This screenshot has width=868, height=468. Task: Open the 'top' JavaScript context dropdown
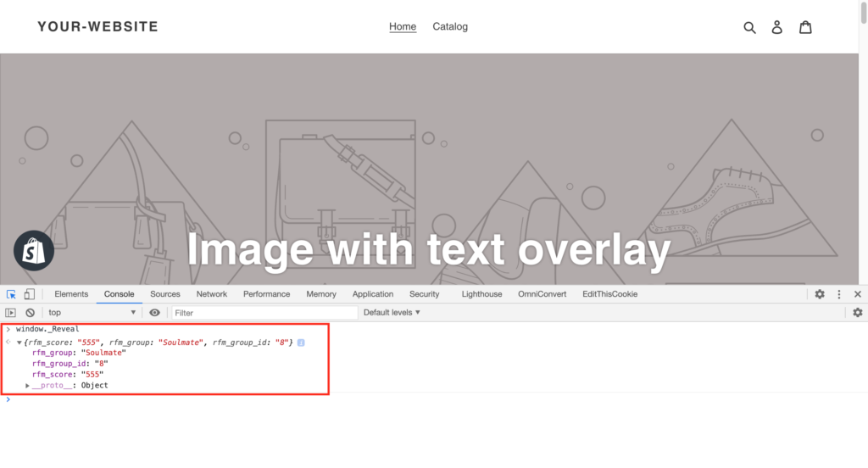92,313
